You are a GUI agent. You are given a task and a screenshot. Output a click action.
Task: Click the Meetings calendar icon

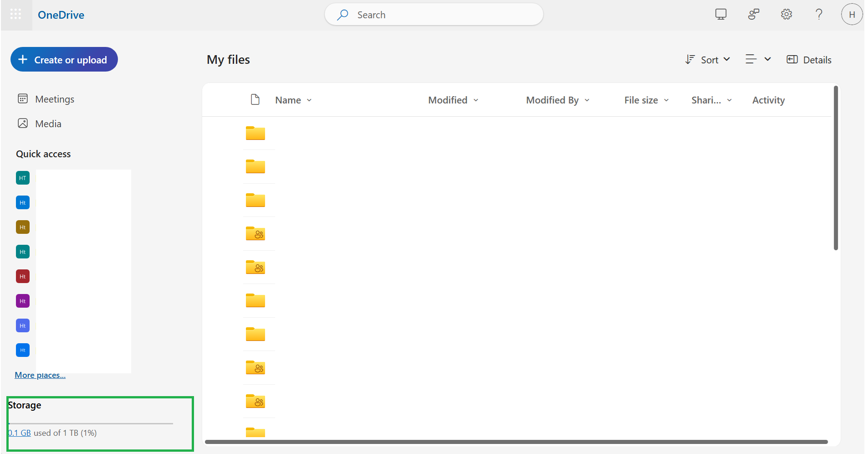23,98
